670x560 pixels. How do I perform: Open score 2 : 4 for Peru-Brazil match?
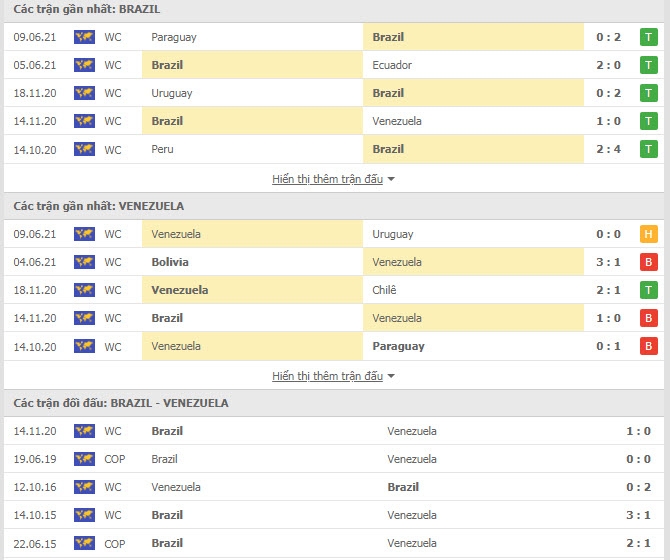click(x=608, y=149)
